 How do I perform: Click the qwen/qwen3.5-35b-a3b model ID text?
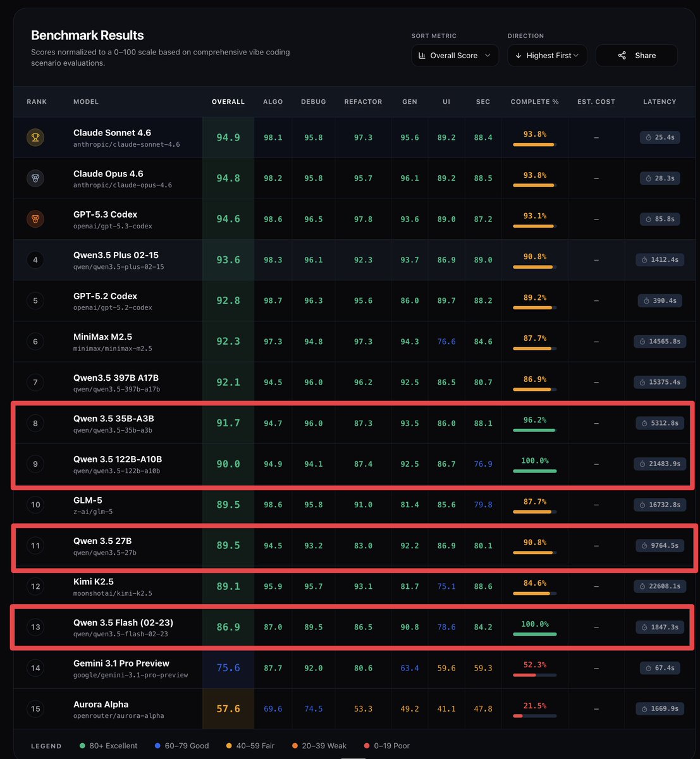click(x=113, y=430)
